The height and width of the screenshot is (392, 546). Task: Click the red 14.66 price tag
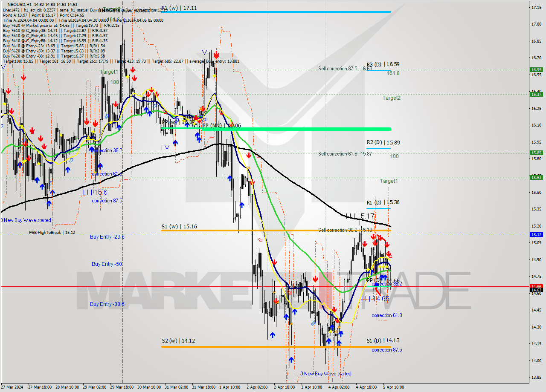click(x=536, y=286)
